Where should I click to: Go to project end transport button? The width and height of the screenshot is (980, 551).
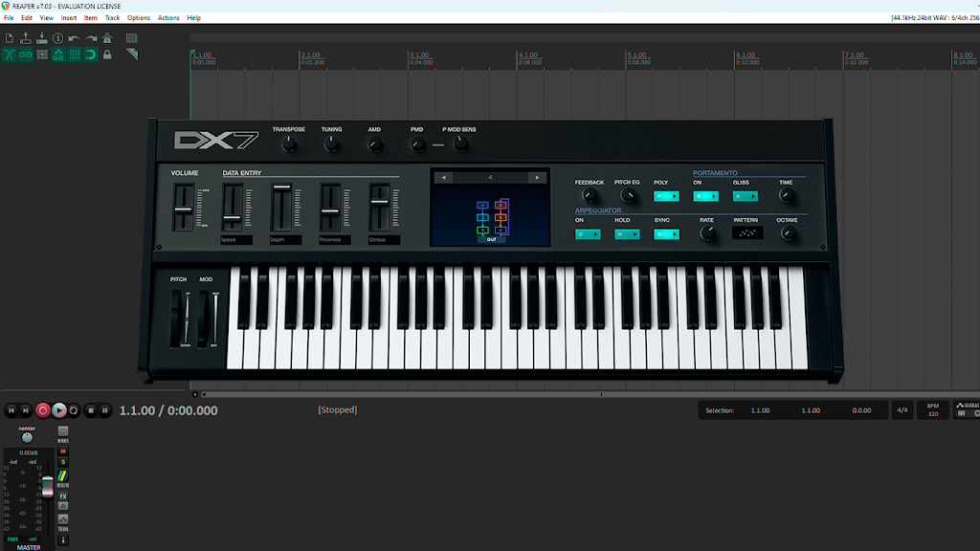[26, 410]
